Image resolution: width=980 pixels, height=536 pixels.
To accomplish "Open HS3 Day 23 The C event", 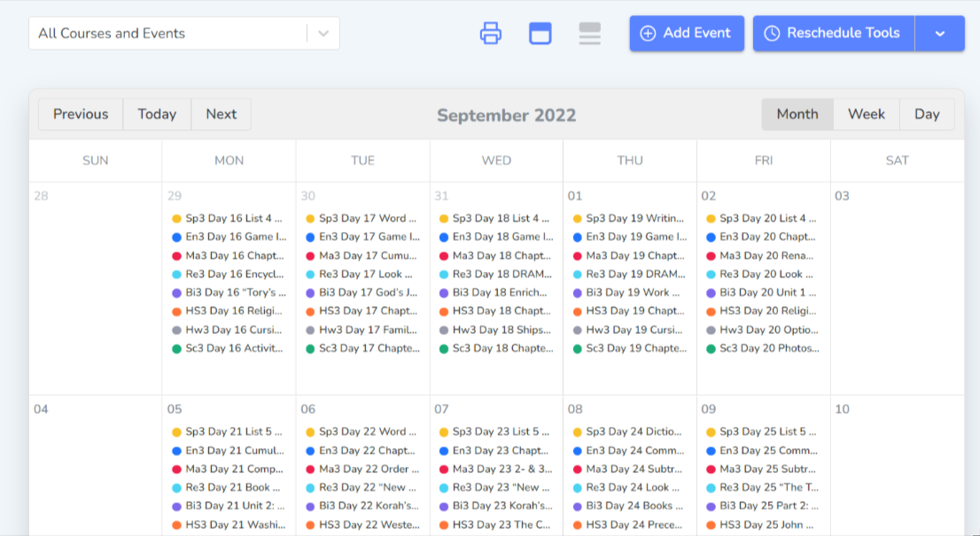I will pyautogui.click(x=495, y=524).
